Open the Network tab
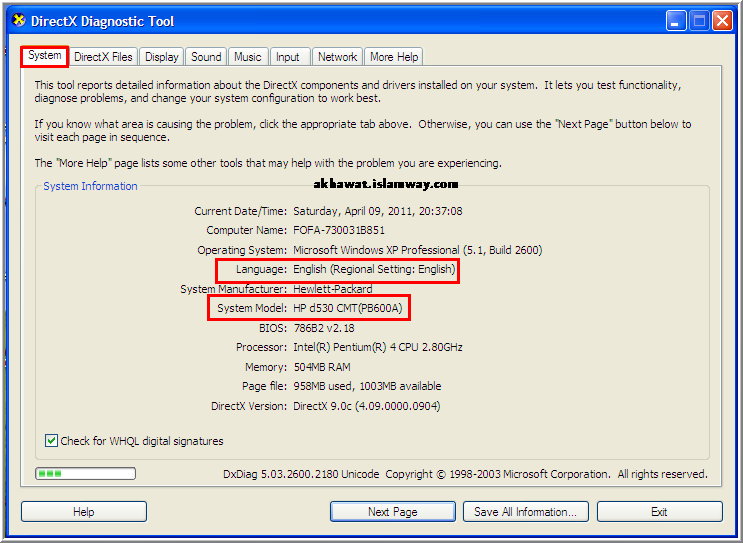 [x=337, y=57]
